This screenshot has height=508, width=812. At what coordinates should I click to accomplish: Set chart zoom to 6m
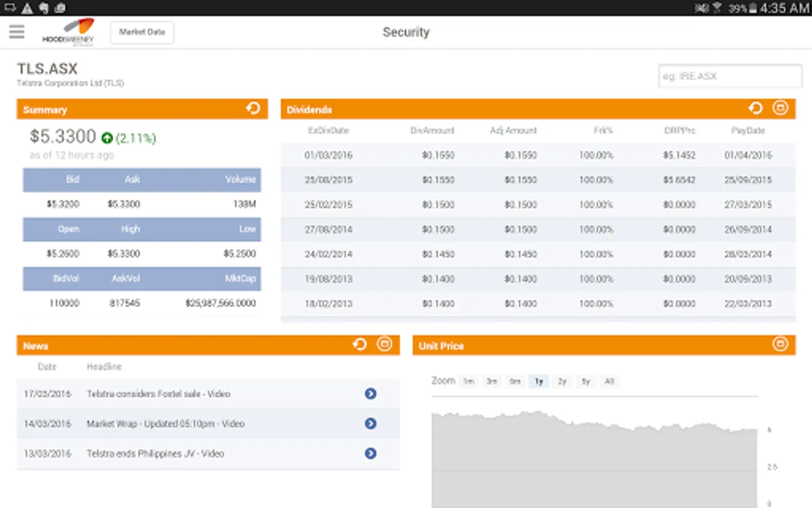(x=515, y=382)
